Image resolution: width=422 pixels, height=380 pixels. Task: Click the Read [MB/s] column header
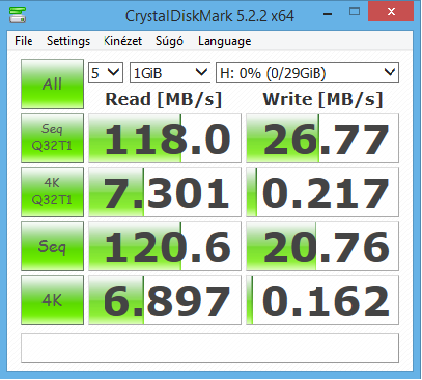(x=164, y=99)
